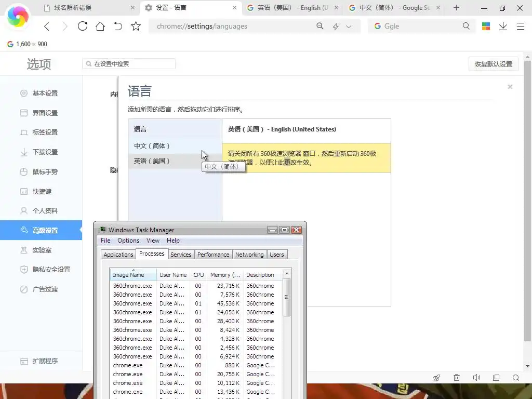Click the zoom magnifier icon in status bar

(x=516, y=378)
